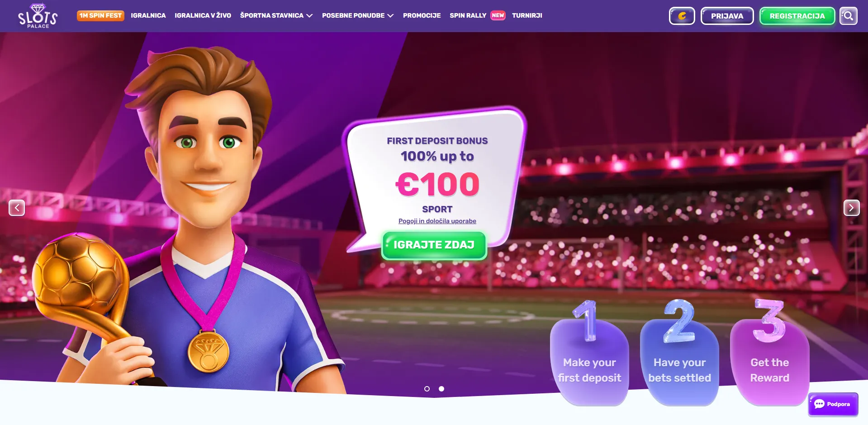
Task: Expand the Posebne ponudbe dropdown
Action: [x=358, y=15]
